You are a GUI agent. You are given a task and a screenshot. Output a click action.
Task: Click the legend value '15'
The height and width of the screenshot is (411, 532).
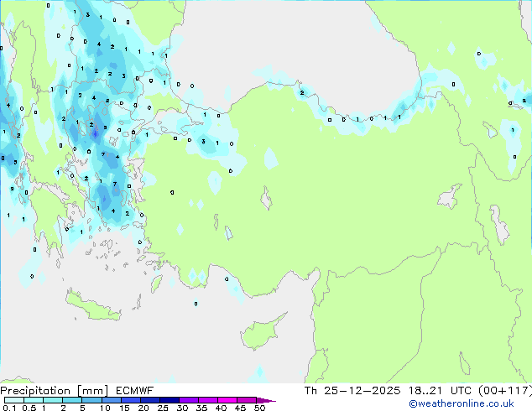pos(124,408)
